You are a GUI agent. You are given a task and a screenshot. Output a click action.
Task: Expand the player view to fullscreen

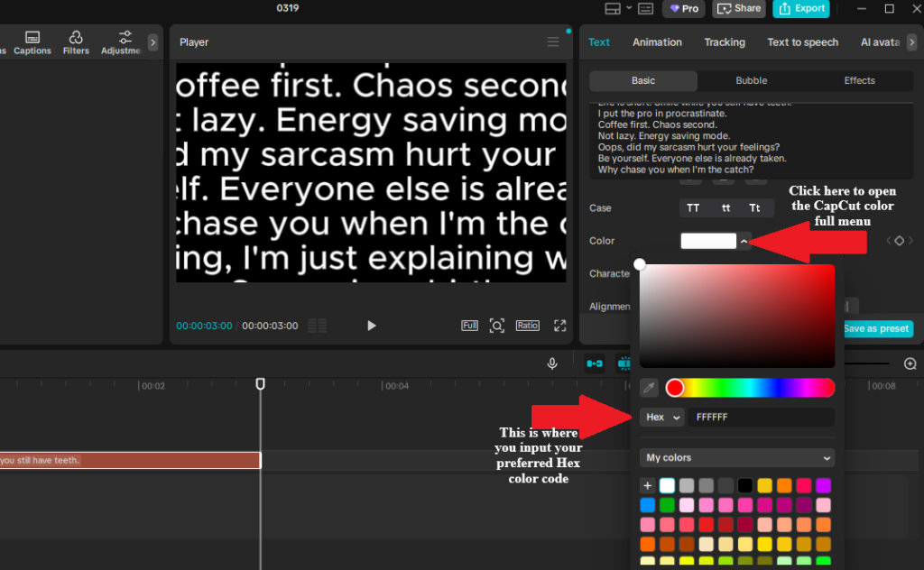tap(560, 326)
